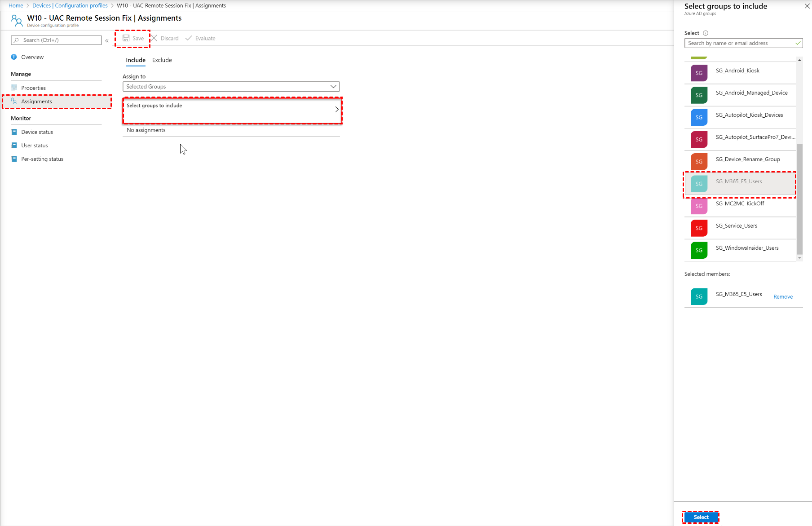Click the blue Select button

tap(701, 517)
